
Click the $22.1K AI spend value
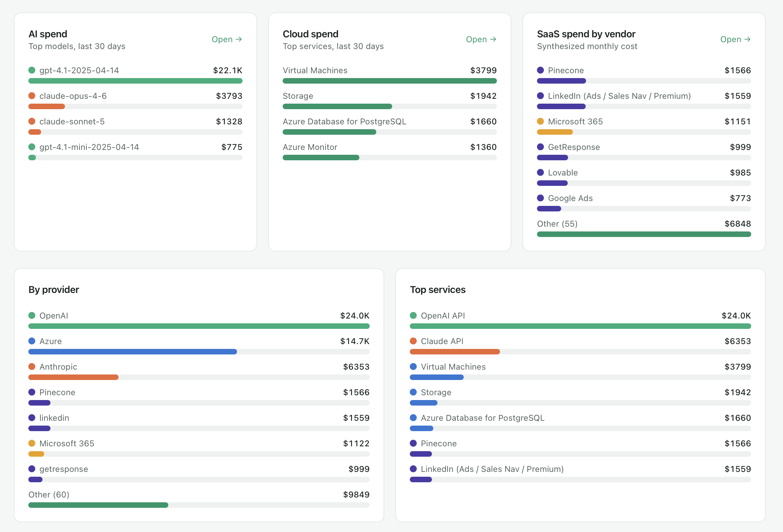[x=228, y=70]
